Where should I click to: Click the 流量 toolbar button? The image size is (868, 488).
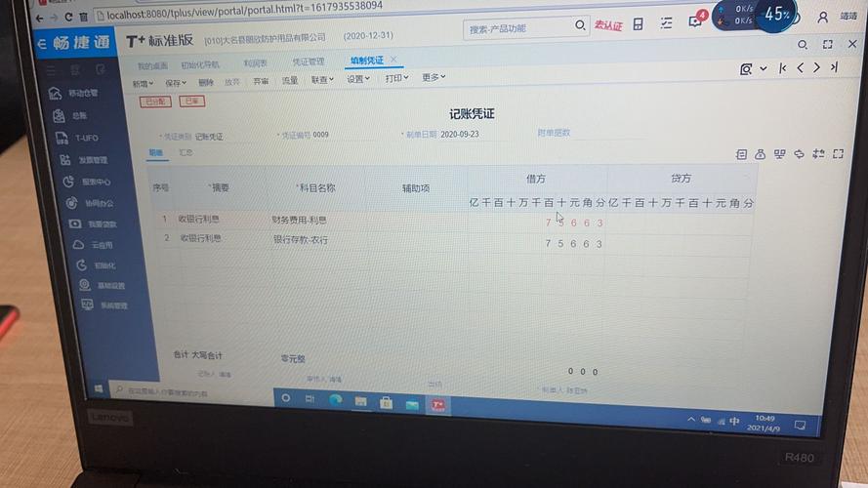click(290, 80)
